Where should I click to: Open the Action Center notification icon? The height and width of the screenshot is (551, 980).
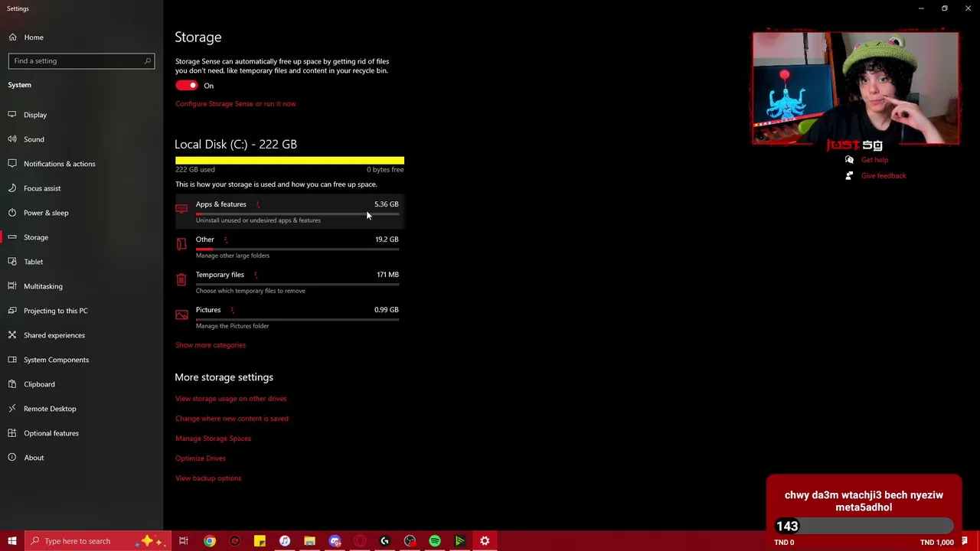pos(965,541)
